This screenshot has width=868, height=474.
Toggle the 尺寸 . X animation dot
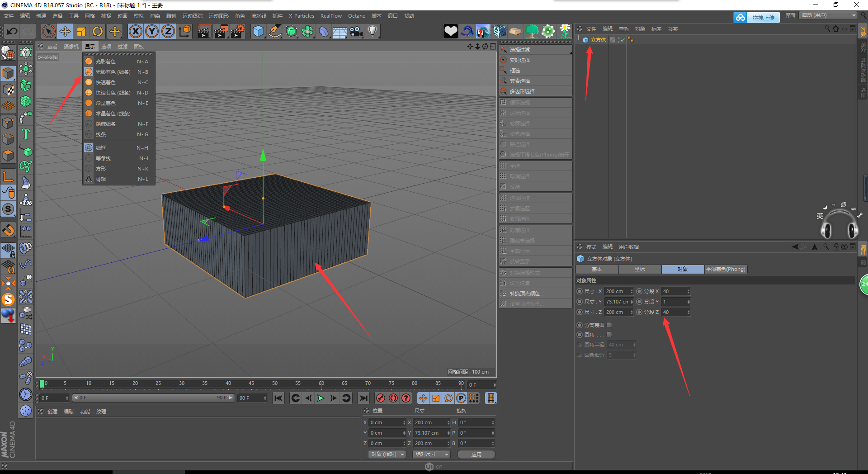click(580, 291)
